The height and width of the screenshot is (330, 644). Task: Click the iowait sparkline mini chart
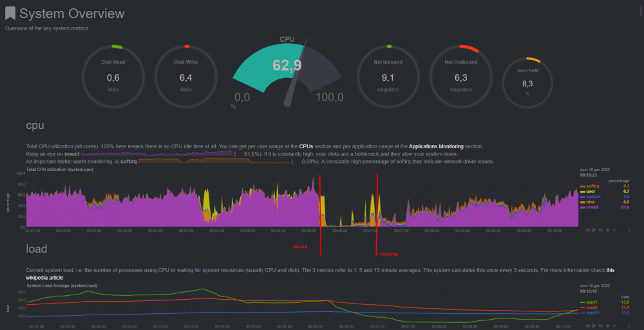pos(157,153)
